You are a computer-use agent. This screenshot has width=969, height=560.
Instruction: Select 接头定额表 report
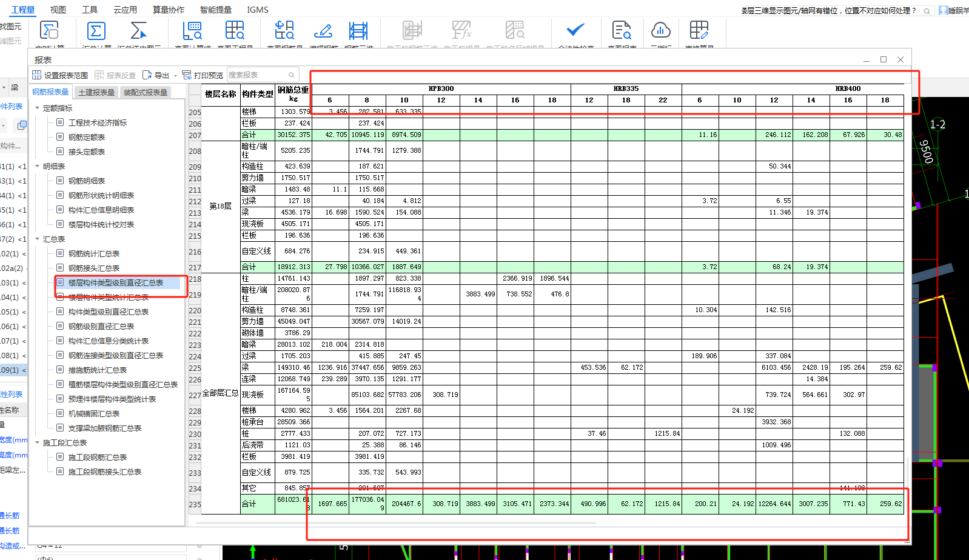(x=87, y=152)
